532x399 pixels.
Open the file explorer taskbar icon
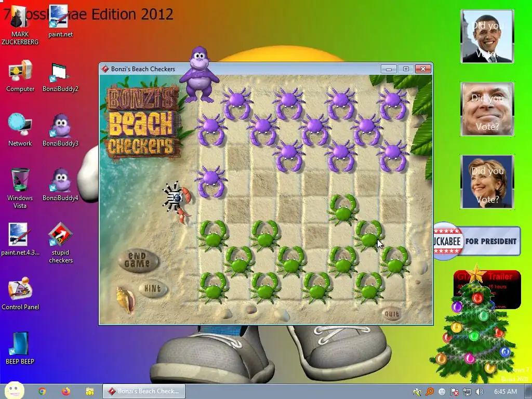(x=89, y=392)
